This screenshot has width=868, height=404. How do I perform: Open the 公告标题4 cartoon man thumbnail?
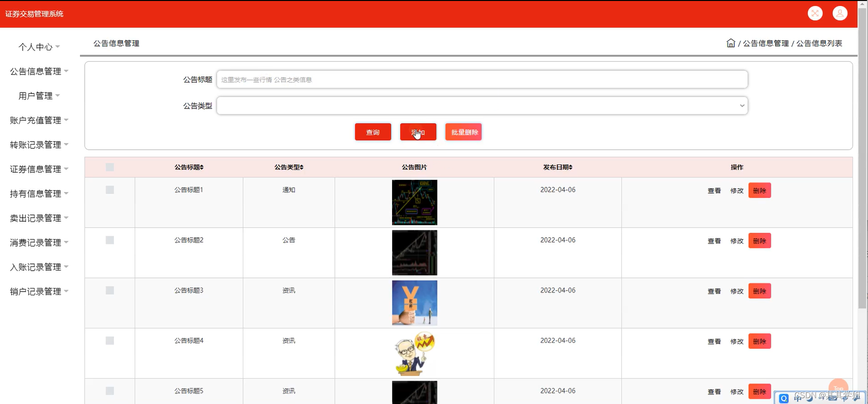414,353
